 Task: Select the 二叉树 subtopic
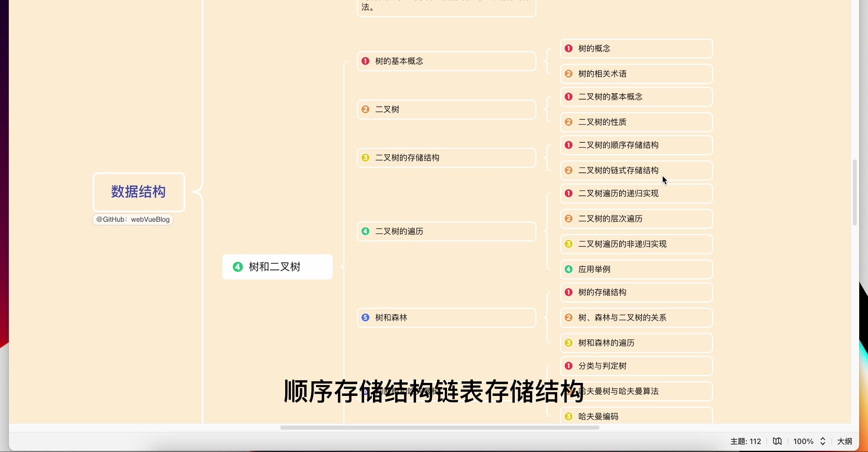tap(447, 110)
